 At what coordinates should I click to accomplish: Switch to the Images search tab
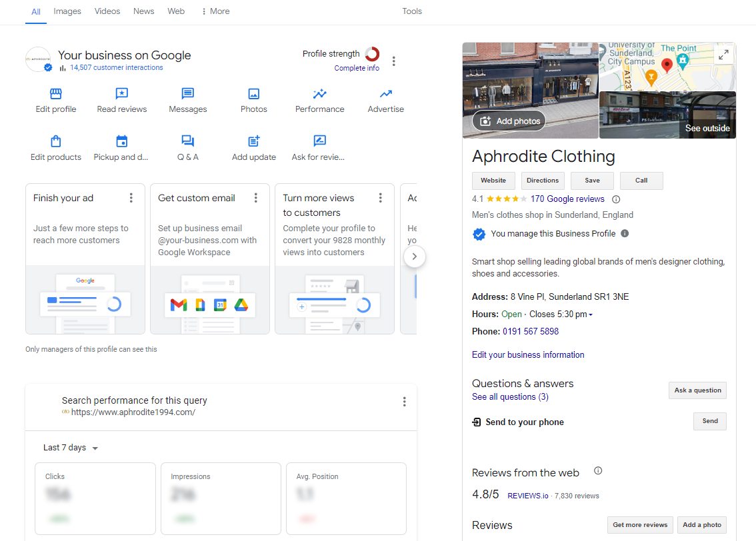pyautogui.click(x=67, y=11)
